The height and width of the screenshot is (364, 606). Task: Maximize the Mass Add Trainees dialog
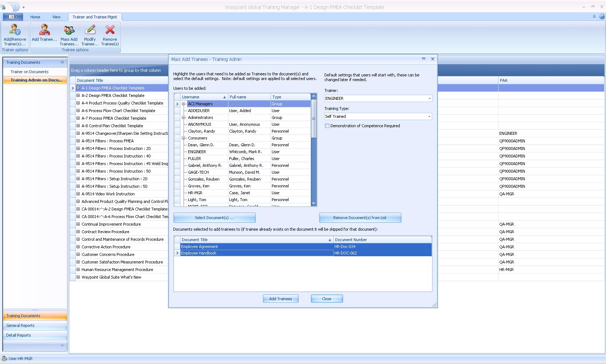pos(423,59)
